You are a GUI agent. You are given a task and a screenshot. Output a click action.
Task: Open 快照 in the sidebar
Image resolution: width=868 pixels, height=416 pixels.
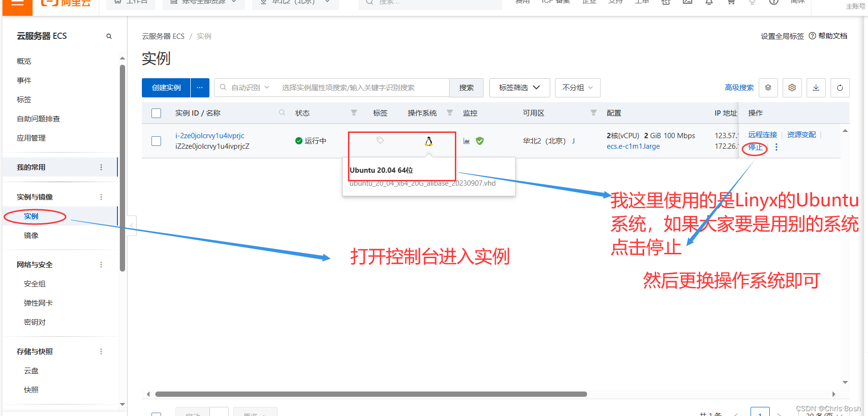31,390
